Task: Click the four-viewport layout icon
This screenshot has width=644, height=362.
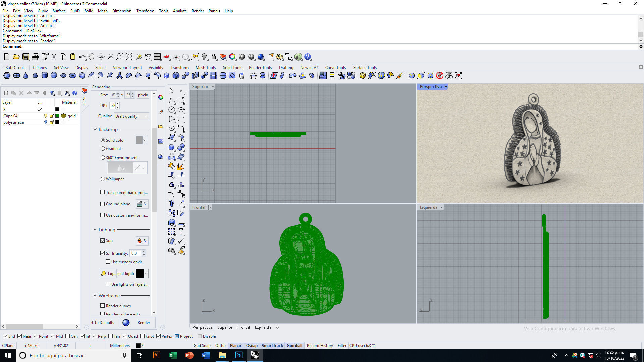Action: click(x=157, y=57)
